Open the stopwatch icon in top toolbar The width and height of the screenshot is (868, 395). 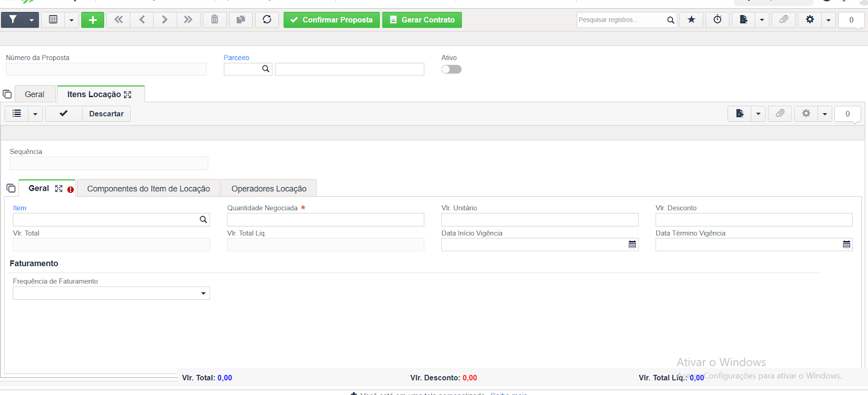click(x=718, y=20)
